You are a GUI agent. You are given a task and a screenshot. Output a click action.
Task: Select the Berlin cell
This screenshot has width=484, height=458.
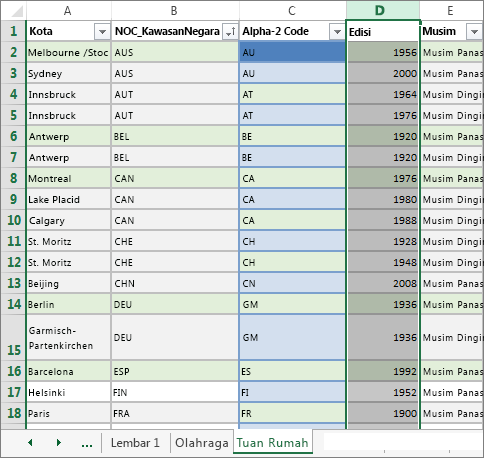68,304
